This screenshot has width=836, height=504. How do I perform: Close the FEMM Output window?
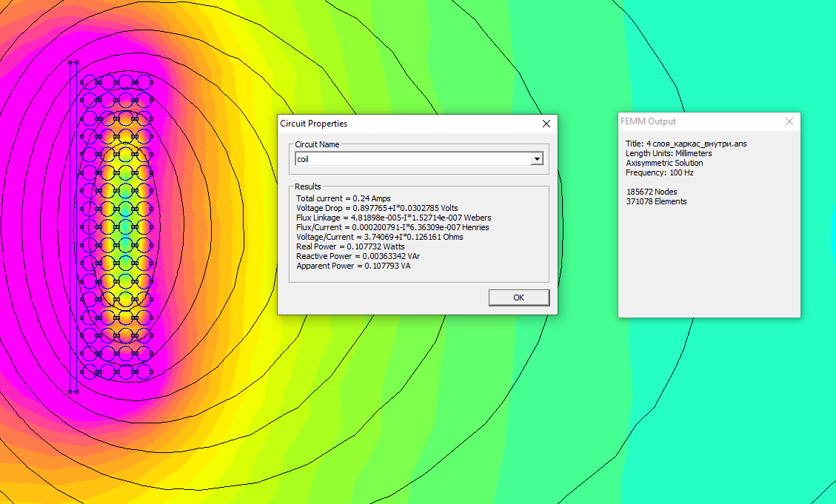tap(789, 121)
